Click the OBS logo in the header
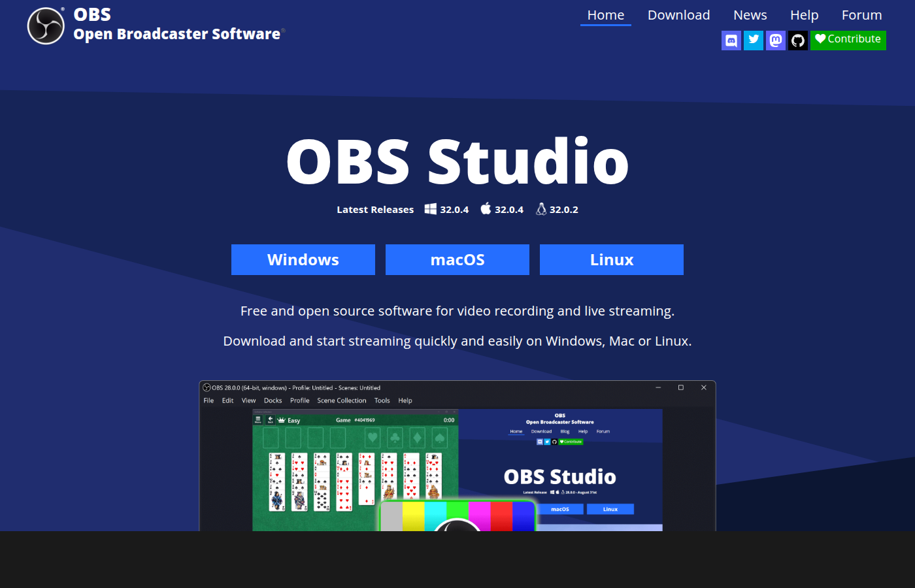 click(x=45, y=25)
